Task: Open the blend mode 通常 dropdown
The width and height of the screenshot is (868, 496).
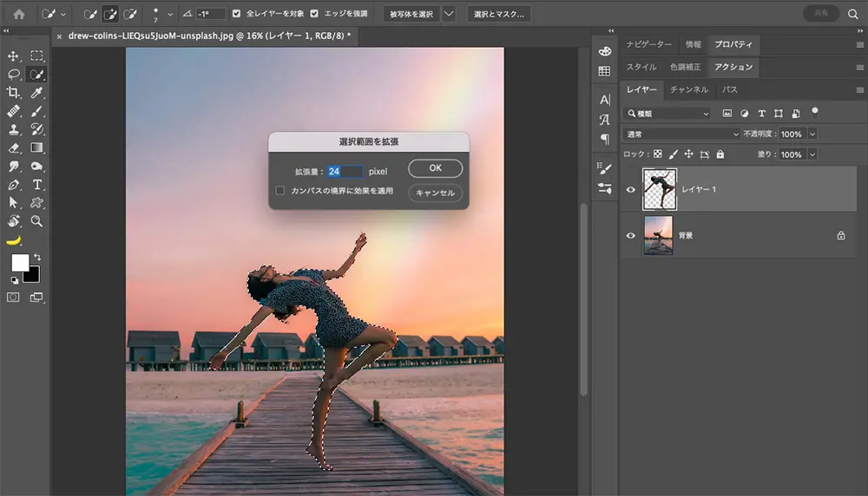Action: (x=681, y=134)
